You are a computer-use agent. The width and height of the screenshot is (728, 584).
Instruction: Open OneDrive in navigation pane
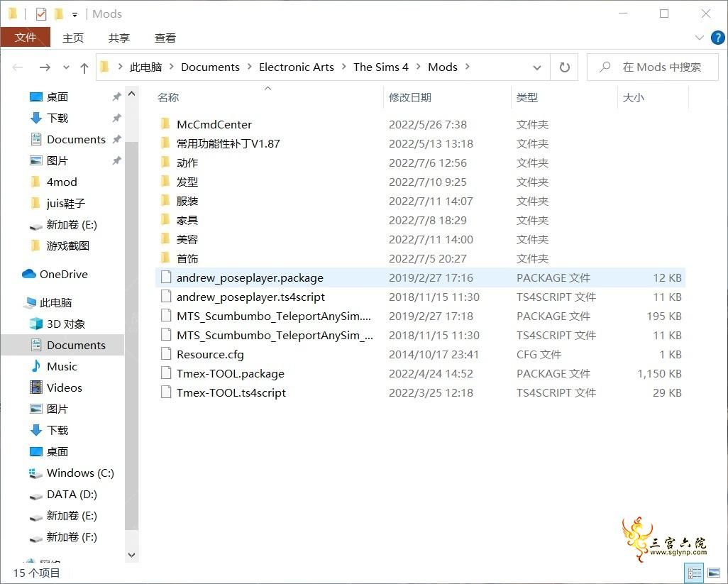(x=64, y=275)
